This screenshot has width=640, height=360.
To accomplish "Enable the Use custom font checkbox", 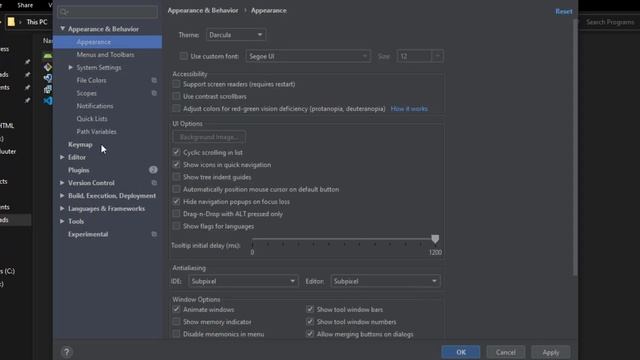I will (184, 56).
